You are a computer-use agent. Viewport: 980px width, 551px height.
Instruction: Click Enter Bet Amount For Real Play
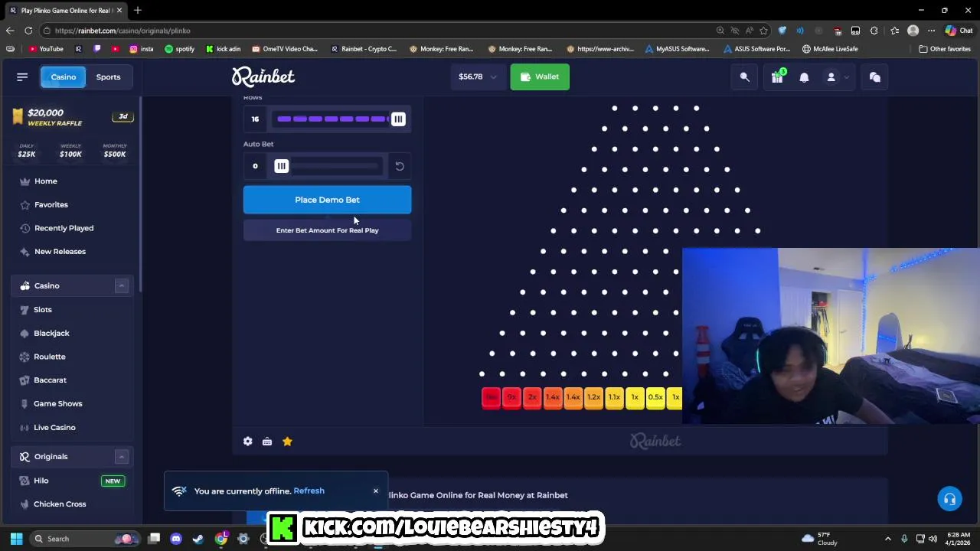(x=328, y=230)
